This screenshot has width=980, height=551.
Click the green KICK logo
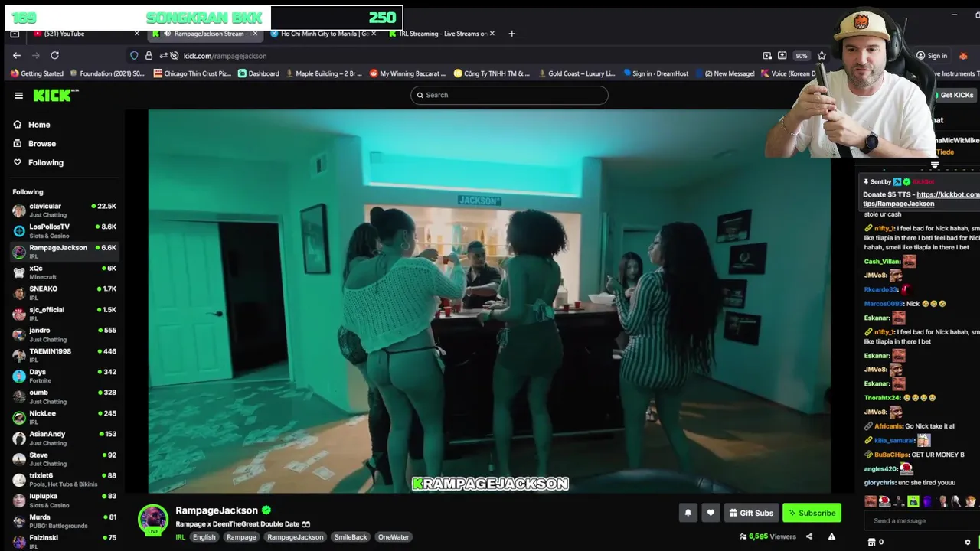point(55,95)
